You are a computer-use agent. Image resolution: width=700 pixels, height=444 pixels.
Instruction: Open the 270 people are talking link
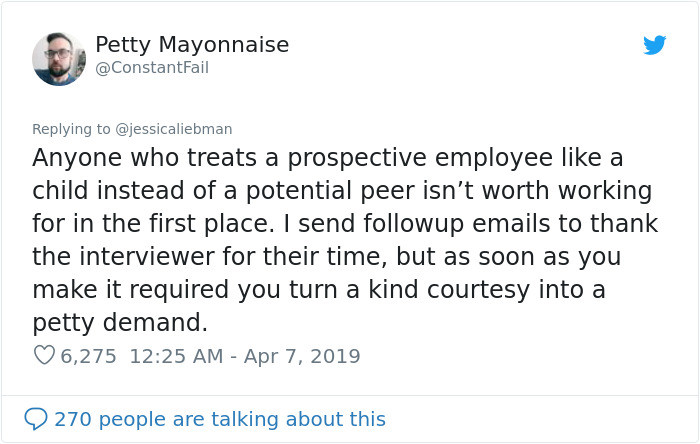pos(220,419)
